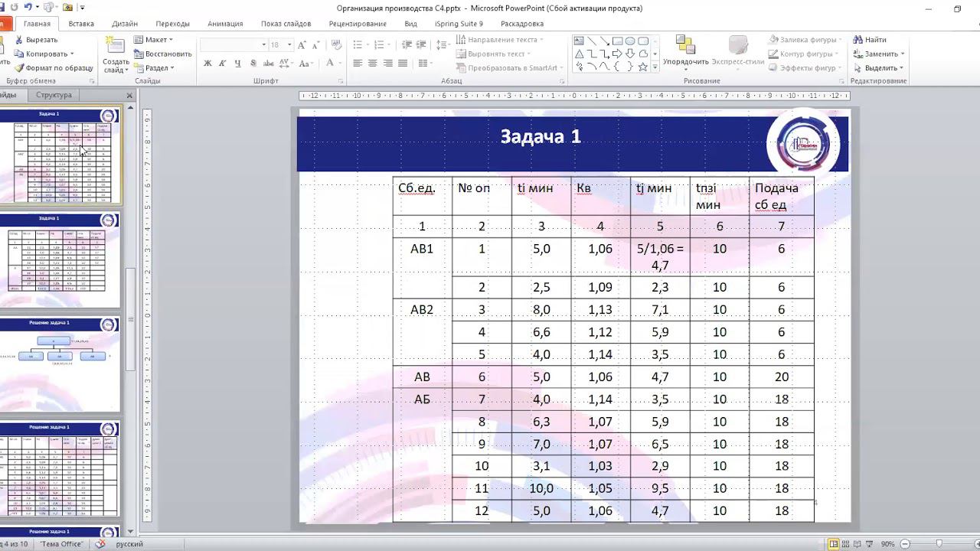The width and height of the screenshot is (980, 551).
Task: Increase font size with large A icon
Action: [302, 45]
